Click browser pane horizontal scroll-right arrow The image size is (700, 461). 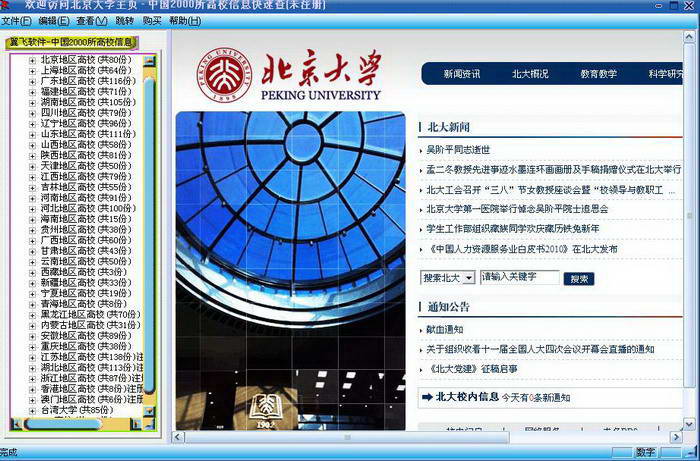click(x=676, y=437)
